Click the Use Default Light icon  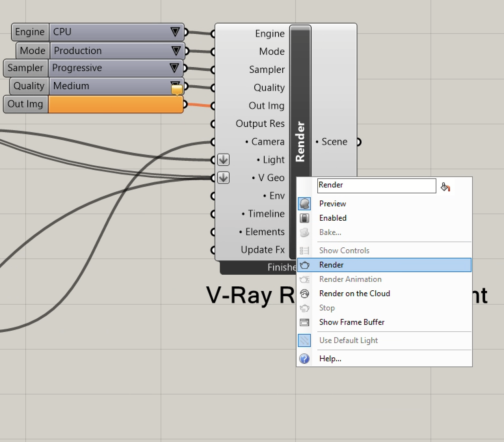(x=304, y=340)
